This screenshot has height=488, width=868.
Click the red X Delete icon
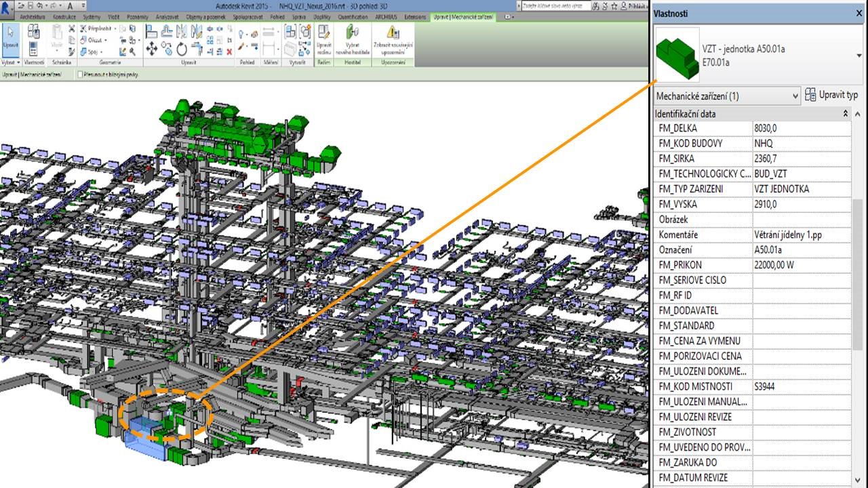pos(229,52)
